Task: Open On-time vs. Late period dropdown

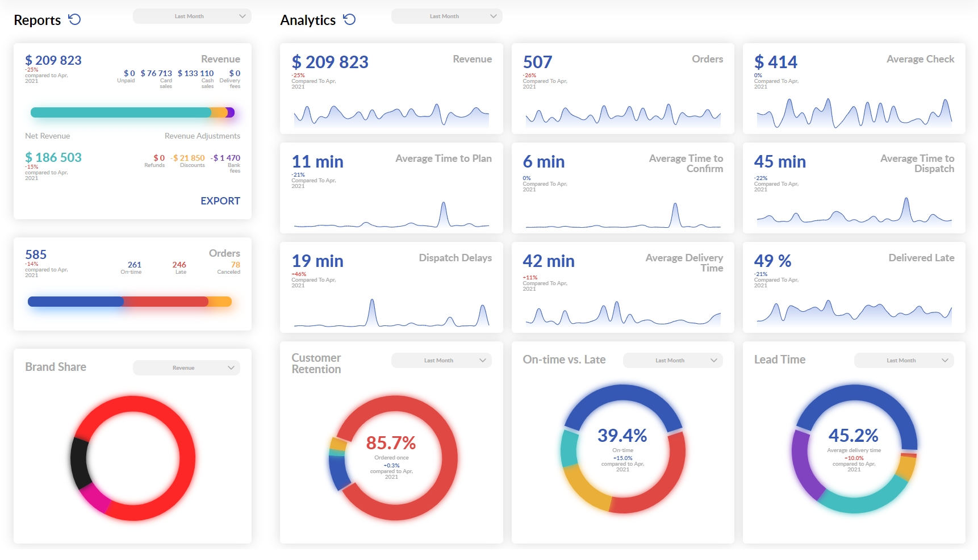Action: (672, 360)
